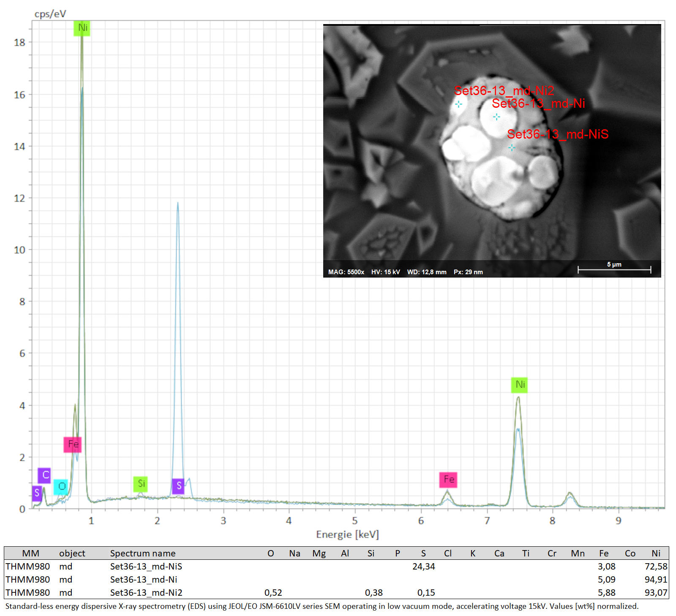The image size is (676, 616).
Task: Click the S value 24,34
Action: tap(423, 567)
